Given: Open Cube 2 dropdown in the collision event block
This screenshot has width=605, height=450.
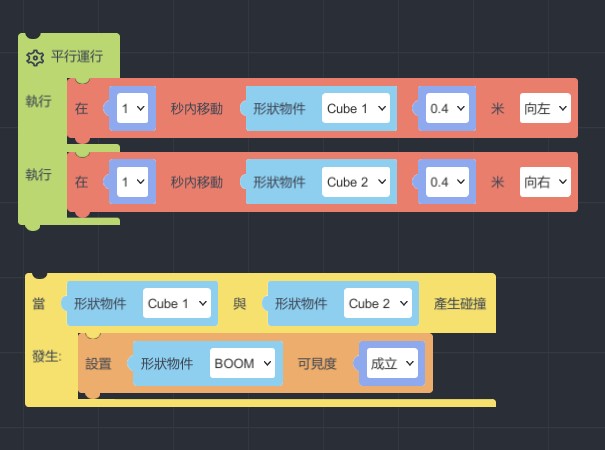Looking at the screenshot, I should 378,303.
